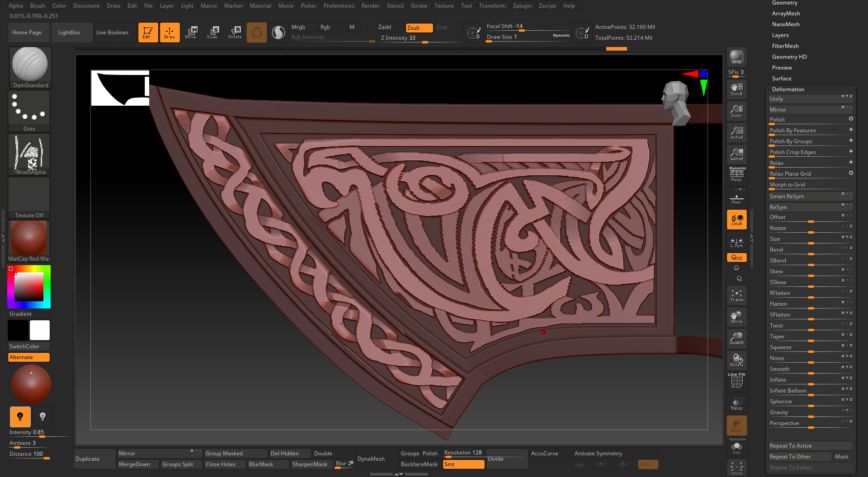The image size is (868, 477).
Task: Enable Transp transparency mode
Action: click(x=736, y=403)
